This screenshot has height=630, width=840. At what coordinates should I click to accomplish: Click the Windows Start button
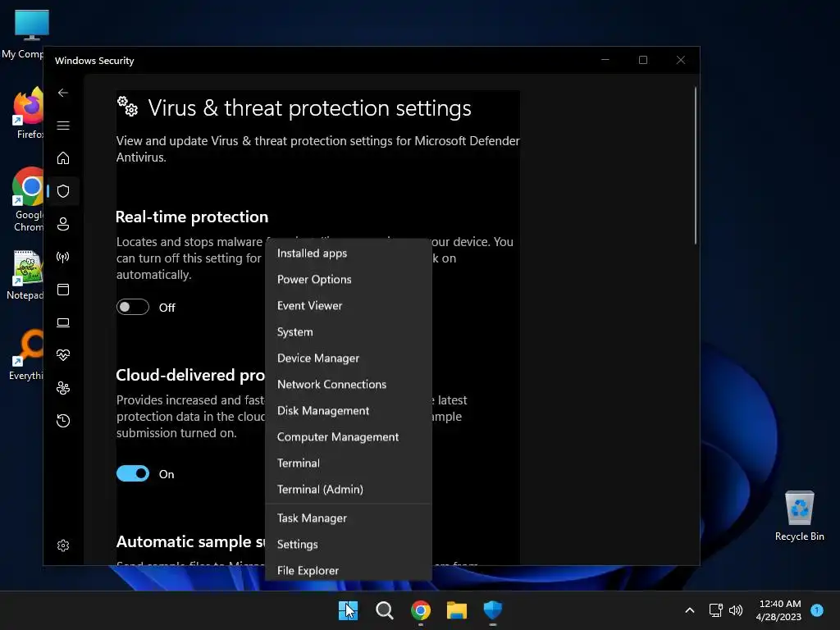pos(348,610)
